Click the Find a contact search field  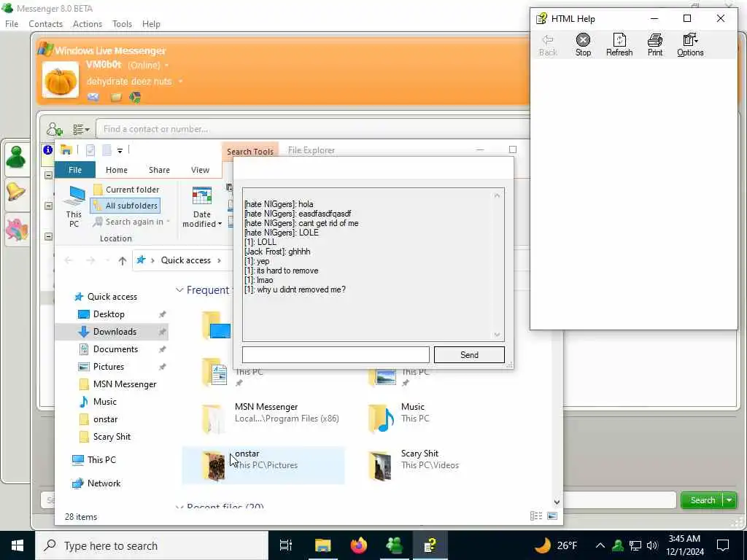(x=312, y=129)
